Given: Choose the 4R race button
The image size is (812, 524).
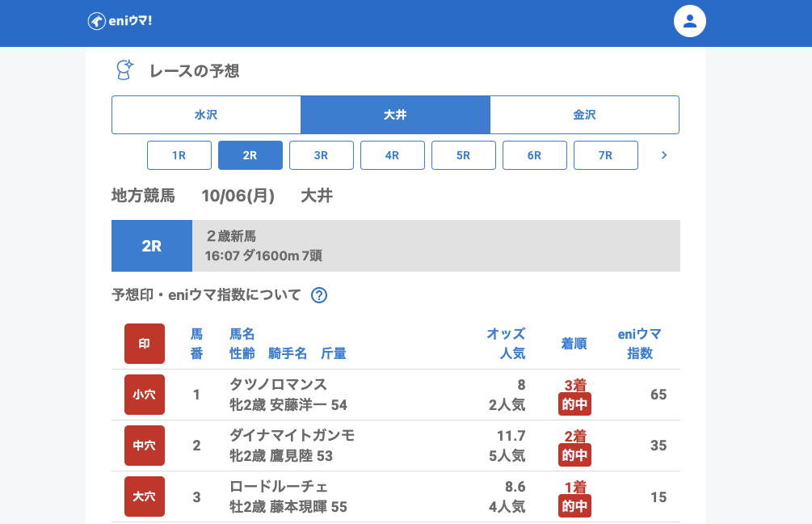Looking at the screenshot, I should coord(393,155).
